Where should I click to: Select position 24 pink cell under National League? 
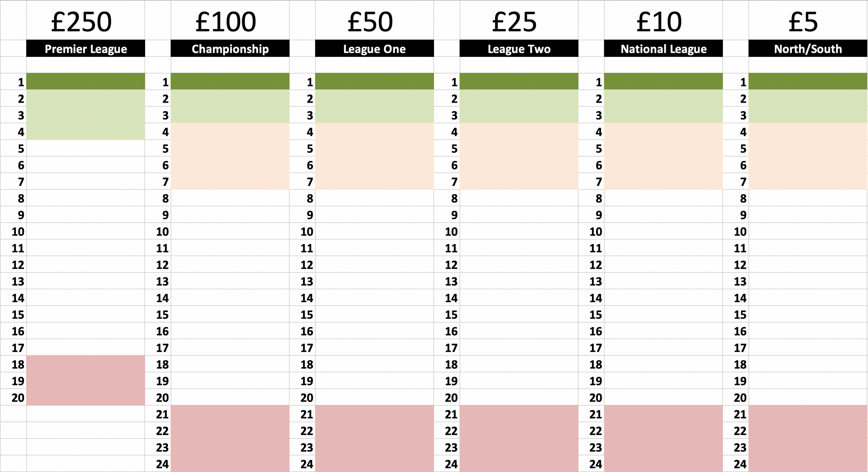(x=663, y=464)
